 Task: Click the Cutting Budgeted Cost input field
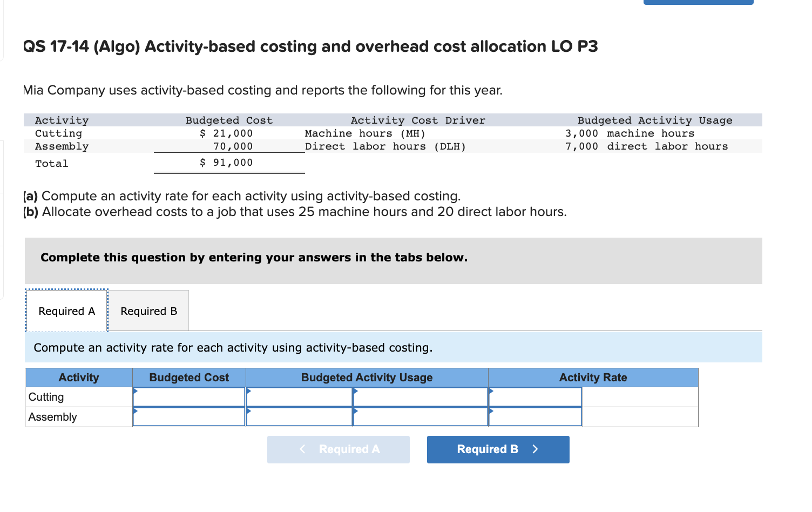pyautogui.click(x=189, y=397)
